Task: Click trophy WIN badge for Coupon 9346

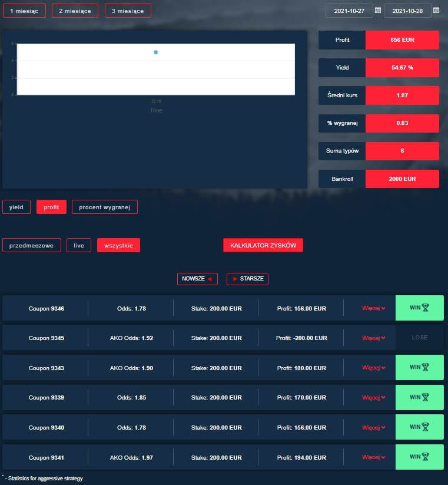Action: click(x=419, y=308)
